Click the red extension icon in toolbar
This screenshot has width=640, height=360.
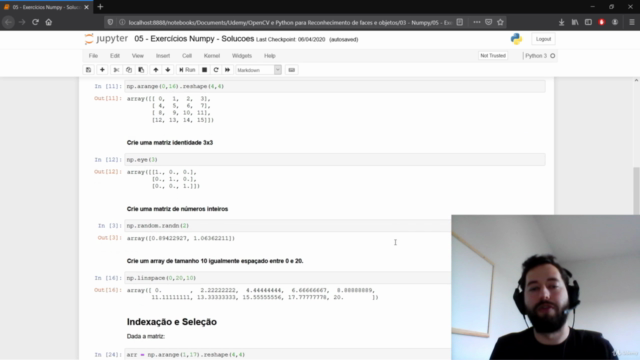tap(602, 22)
